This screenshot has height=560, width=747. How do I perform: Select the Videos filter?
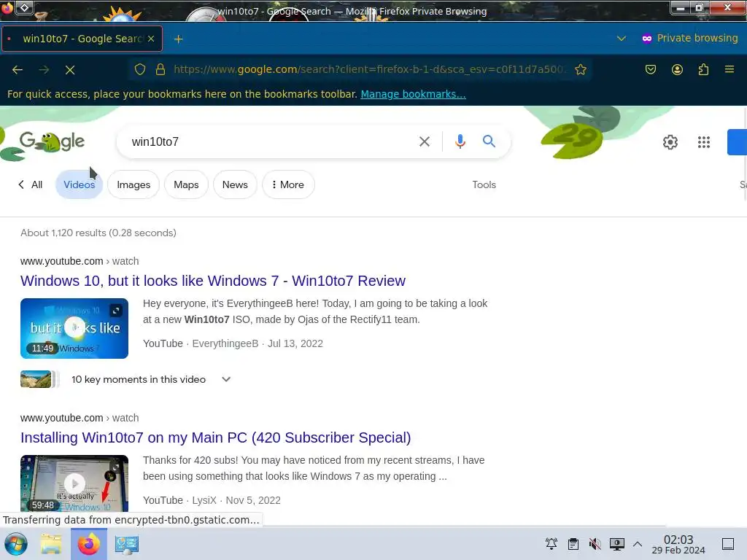click(79, 184)
